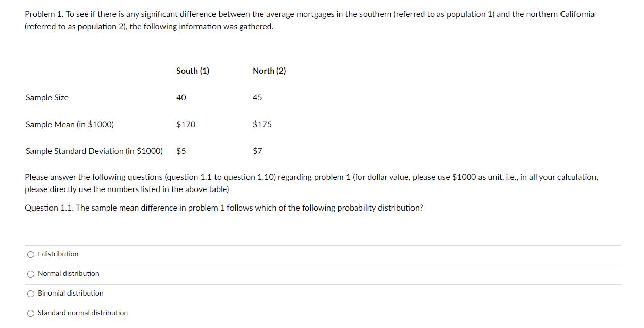Click the Normal distribution label text

(x=68, y=273)
